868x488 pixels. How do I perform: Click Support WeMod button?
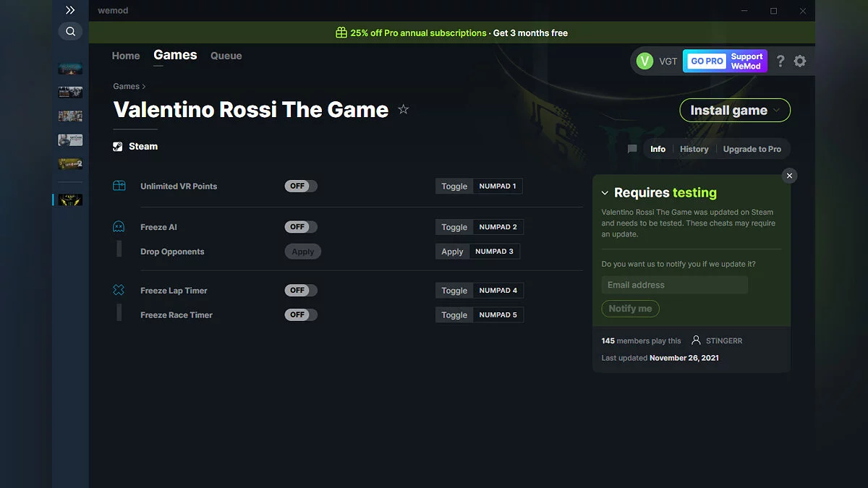click(746, 61)
